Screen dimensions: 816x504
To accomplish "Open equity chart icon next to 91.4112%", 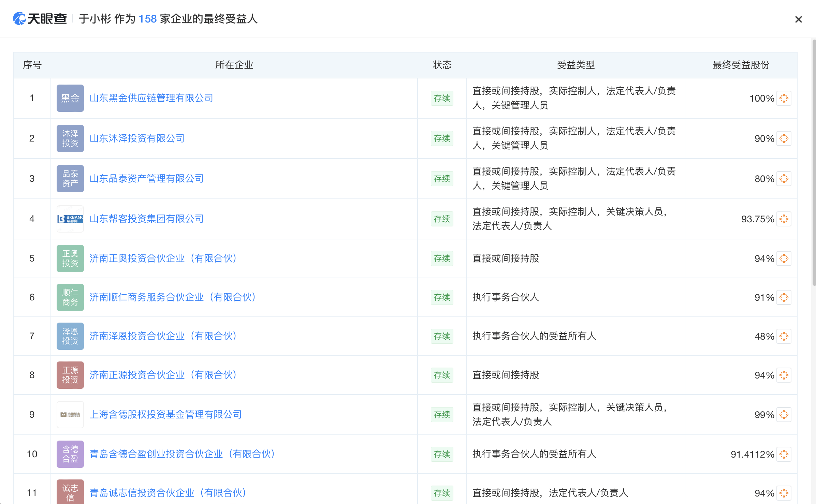I will 784,454.
